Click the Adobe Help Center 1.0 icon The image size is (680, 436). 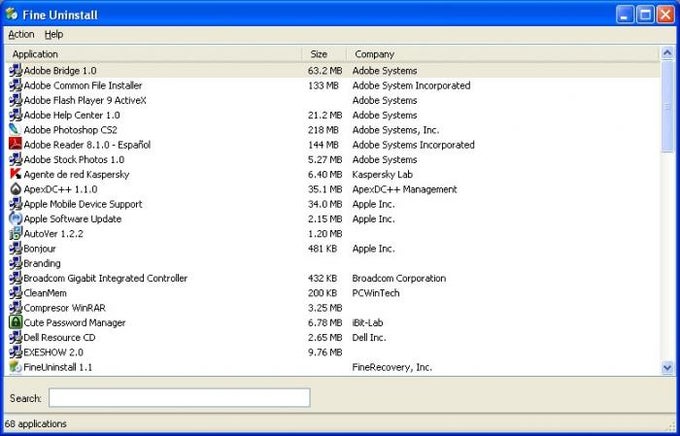coord(16,115)
